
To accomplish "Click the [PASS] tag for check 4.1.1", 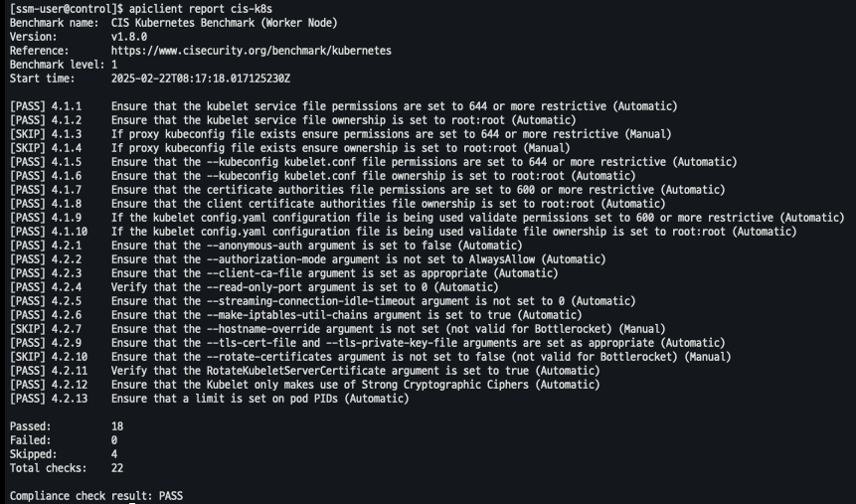I will pyautogui.click(x=27, y=105).
